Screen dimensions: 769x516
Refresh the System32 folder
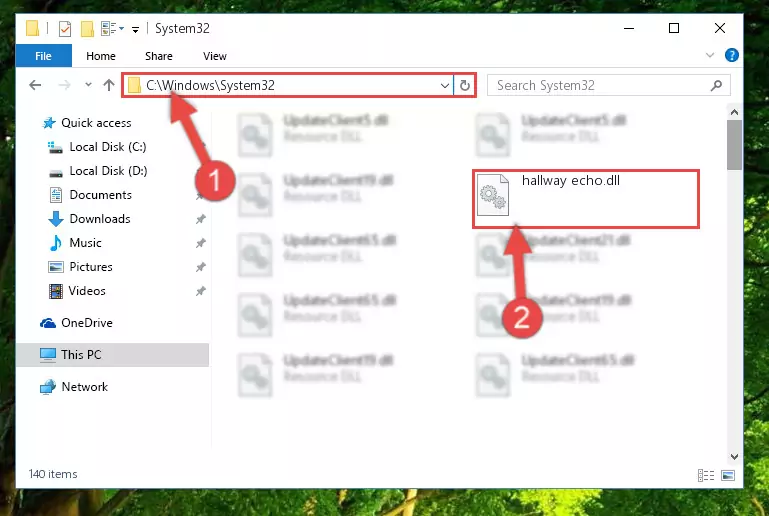tap(464, 86)
